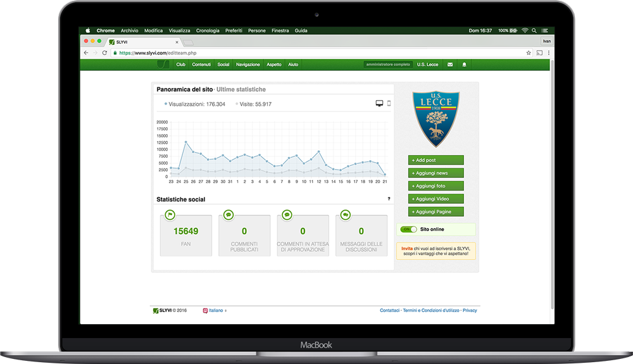Click the + Aggiungi Video button
The height and width of the screenshot is (364, 633).
point(436,199)
